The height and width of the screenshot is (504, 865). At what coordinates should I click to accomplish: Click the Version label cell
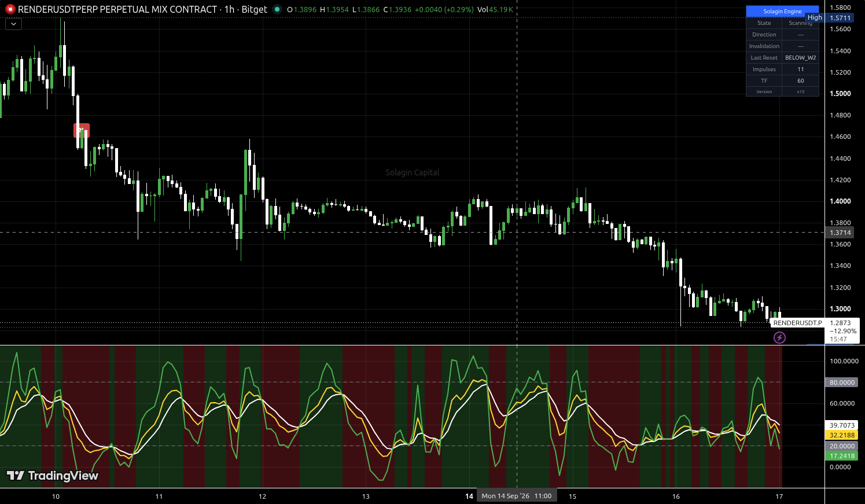tap(764, 91)
